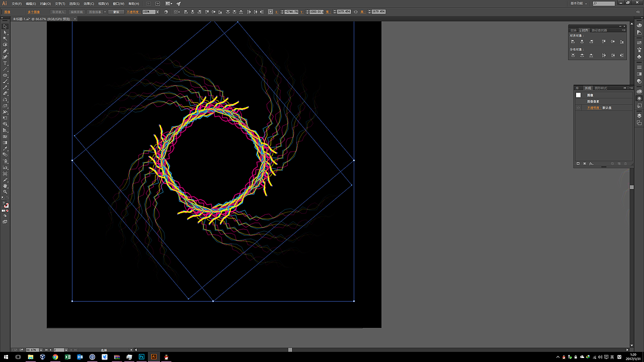Click Horizontal Align Right in Align panel

pos(591,42)
